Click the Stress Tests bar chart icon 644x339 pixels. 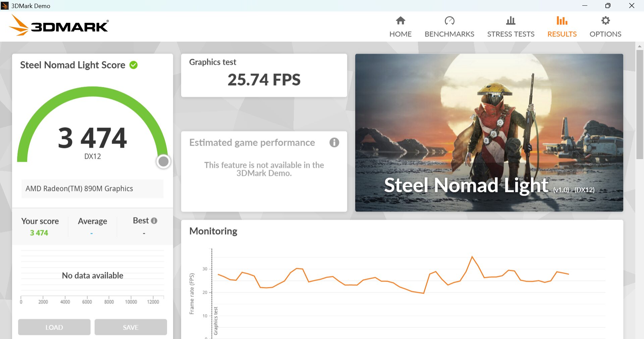pyautogui.click(x=511, y=21)
